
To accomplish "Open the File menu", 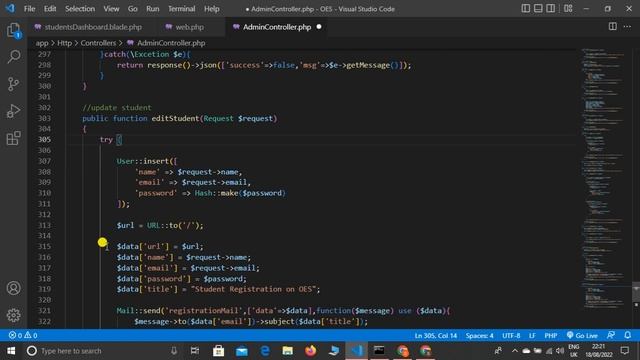I will [29, 9].
